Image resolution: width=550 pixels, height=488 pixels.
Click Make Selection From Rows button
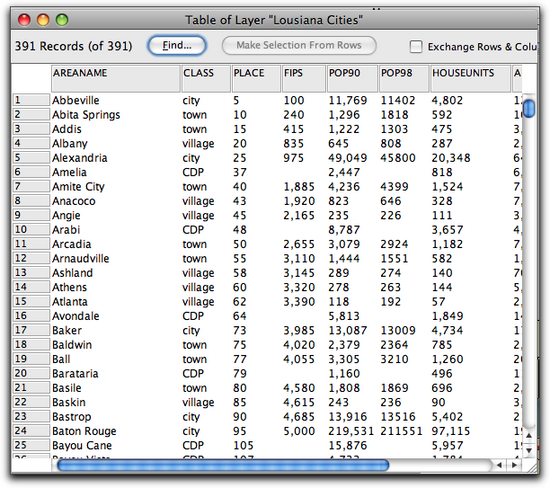(299, 46)
